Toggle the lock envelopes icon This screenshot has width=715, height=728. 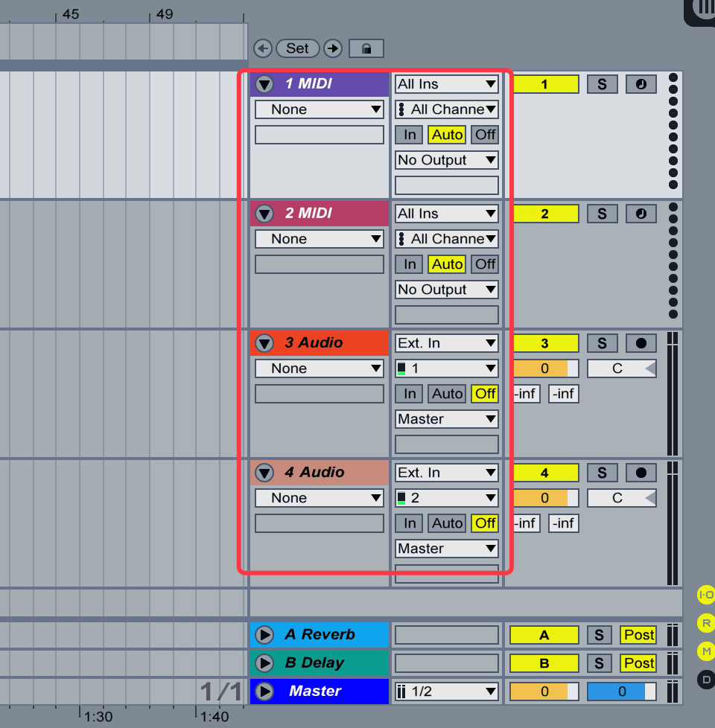(366, 48)
